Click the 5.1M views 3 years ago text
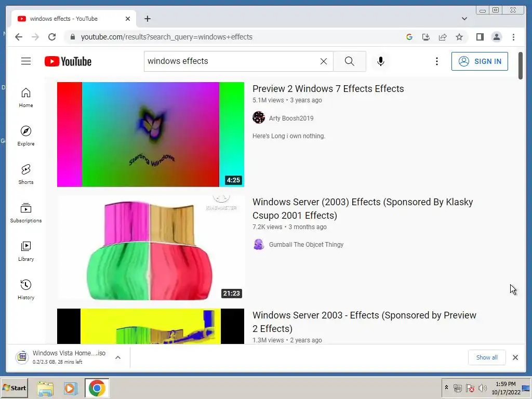Image resolution: width=532 pixels, height=399 pixels. [x=287, y=100]
